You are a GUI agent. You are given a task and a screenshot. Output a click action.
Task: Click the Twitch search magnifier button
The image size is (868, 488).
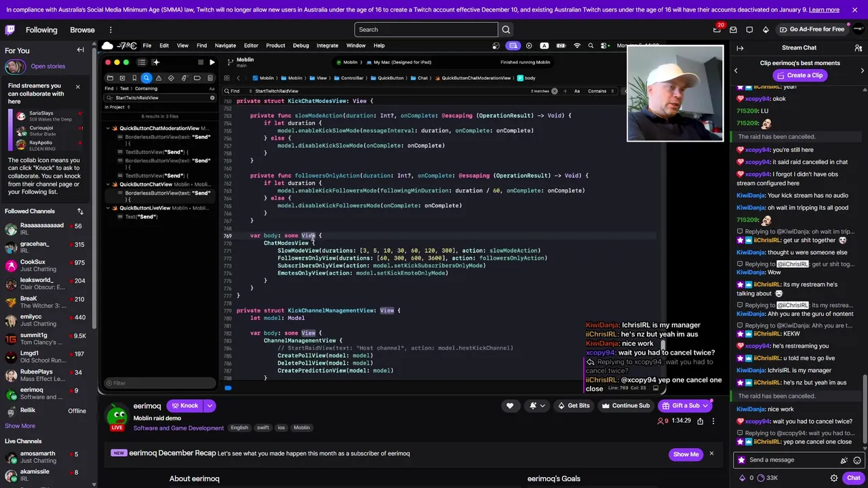pyautogui.click(x=506, y=29)
